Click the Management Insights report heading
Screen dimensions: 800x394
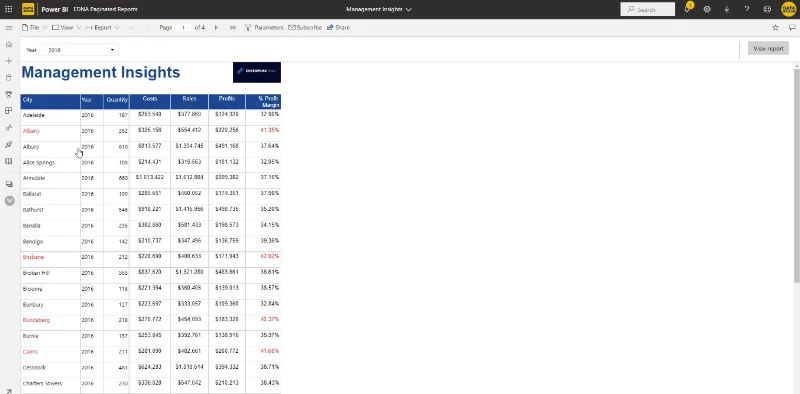[101, 72]
